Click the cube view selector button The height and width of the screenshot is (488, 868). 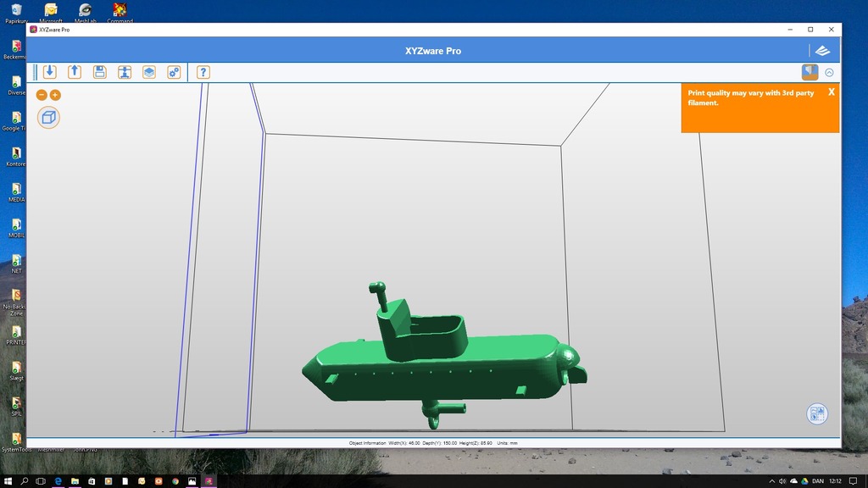click(x=48, y=117)
